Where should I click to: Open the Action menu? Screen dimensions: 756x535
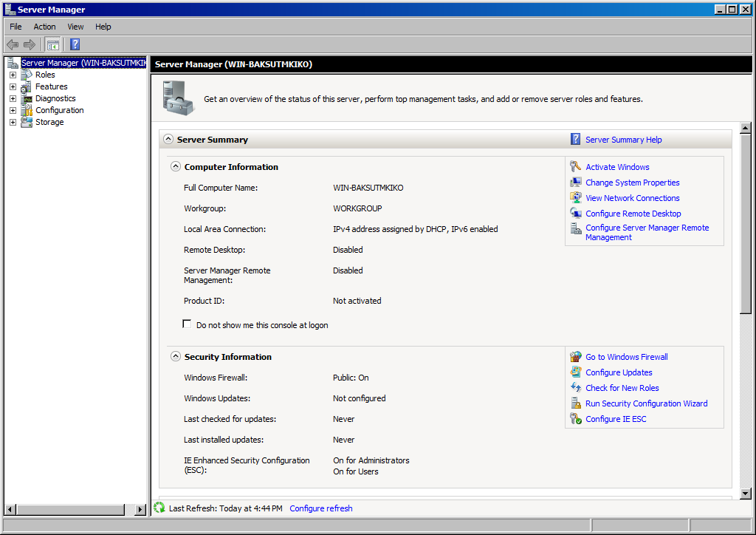click(44, 27)
